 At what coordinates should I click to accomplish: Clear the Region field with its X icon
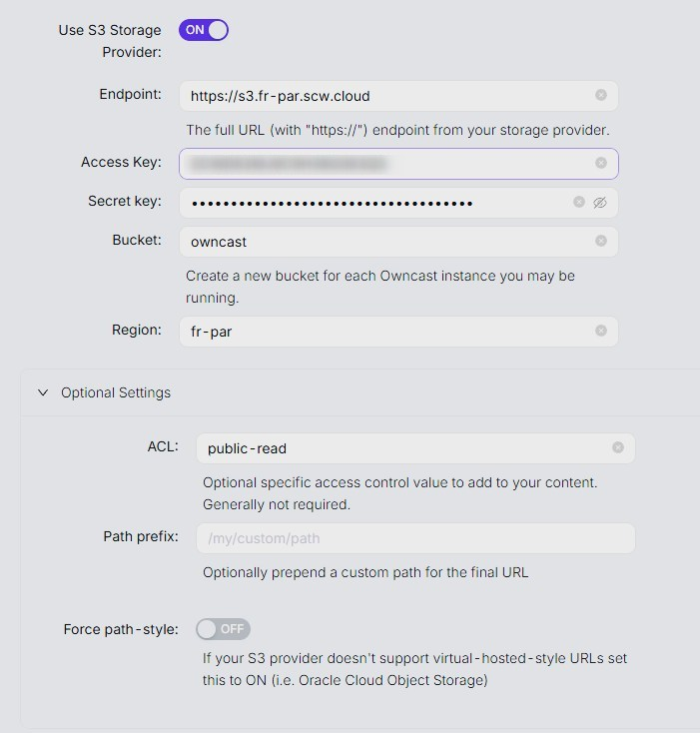coord(601,331)
